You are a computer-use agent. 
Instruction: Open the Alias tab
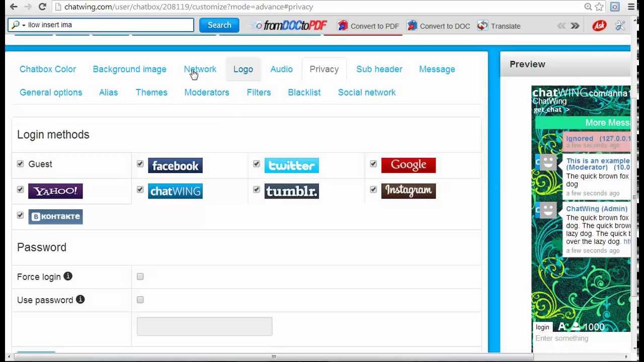tap(108, 93)
